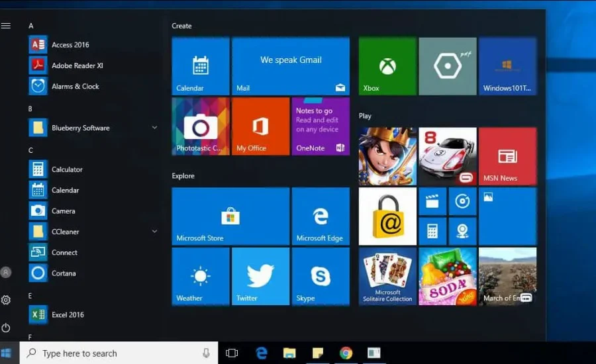Open the Power options button
This screenshot has height=364, width=596.
tap(6, 328)
